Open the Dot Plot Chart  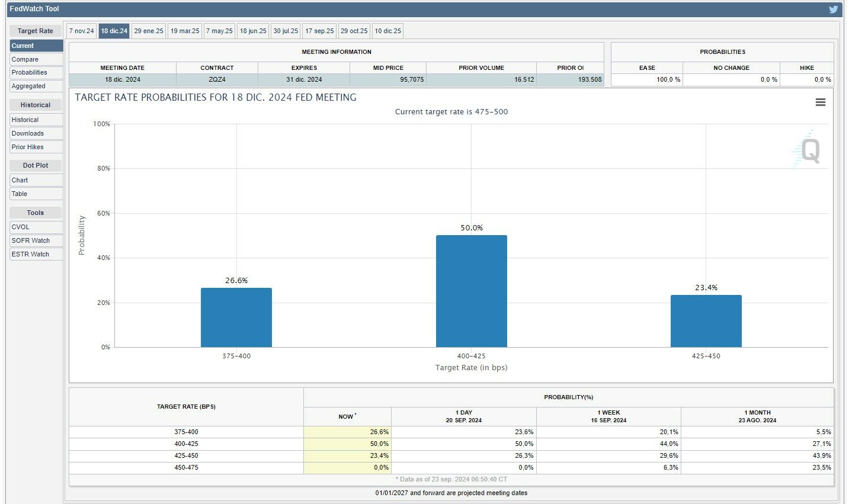pos(20,180)
